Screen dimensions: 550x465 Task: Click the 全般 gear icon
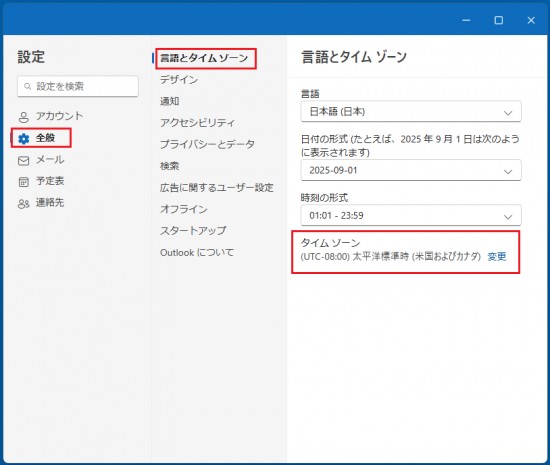[x=24, y=139]
